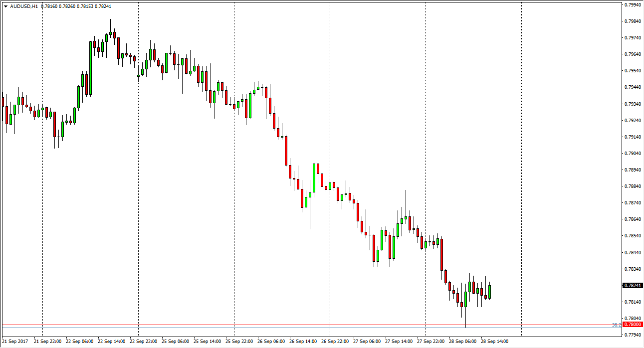The image size is (644, 348).
Task: Click the 0.78840 price scale label
Action: coord(633,186)
